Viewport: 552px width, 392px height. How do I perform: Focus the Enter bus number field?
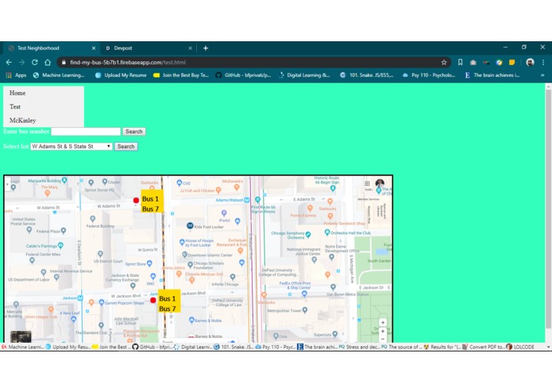coord(86,132)
